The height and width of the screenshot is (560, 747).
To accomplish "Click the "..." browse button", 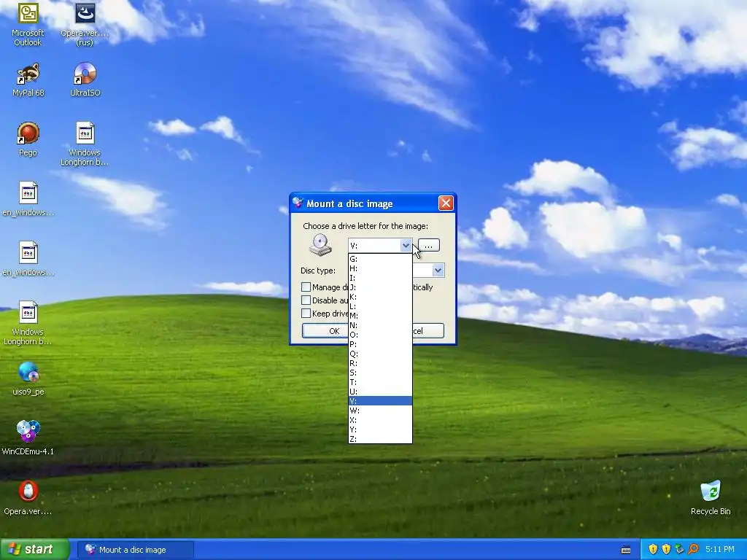I will coord(429,245).
